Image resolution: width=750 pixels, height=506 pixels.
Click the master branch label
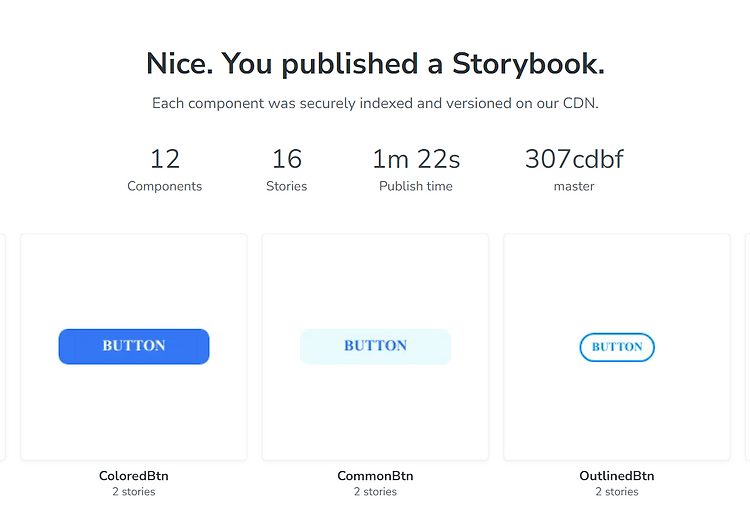pyautogui.click(x=574, y=187)
